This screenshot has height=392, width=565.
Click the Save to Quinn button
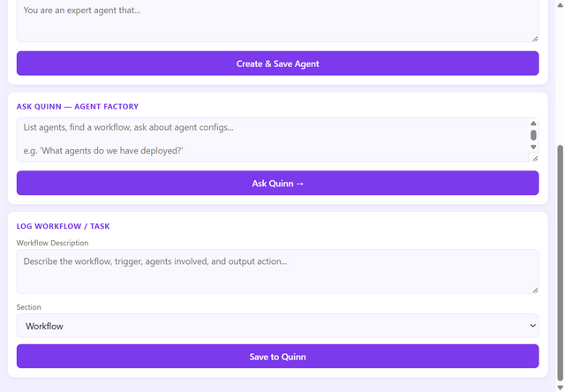[x=277, y=357]
